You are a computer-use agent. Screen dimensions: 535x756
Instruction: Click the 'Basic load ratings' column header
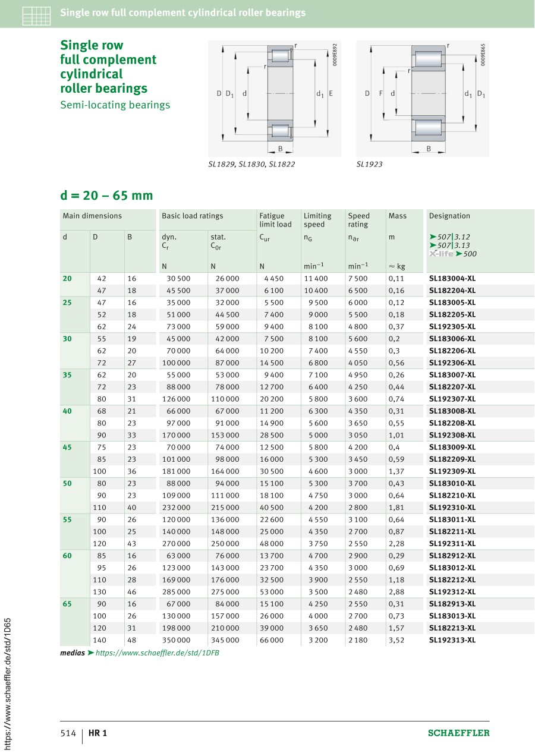tap(193, 216)
